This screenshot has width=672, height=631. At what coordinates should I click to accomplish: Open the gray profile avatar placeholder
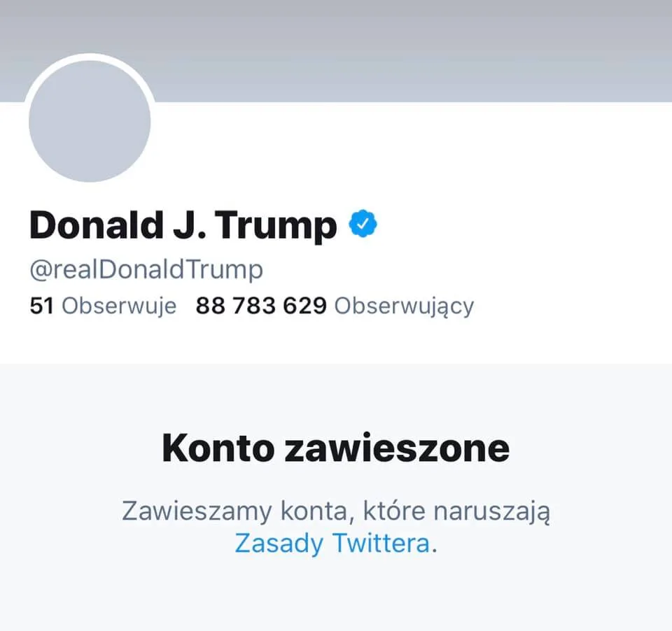(x=90, y=120)
